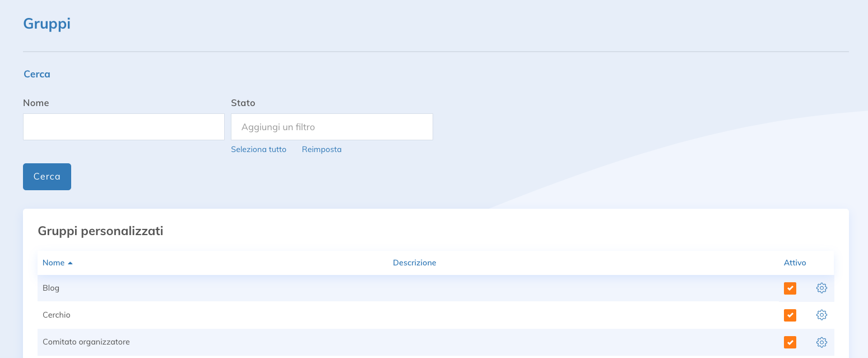This screenshot has width=868, height=358.
Task: Focus the Nome search text field
Action: (123, 127)
